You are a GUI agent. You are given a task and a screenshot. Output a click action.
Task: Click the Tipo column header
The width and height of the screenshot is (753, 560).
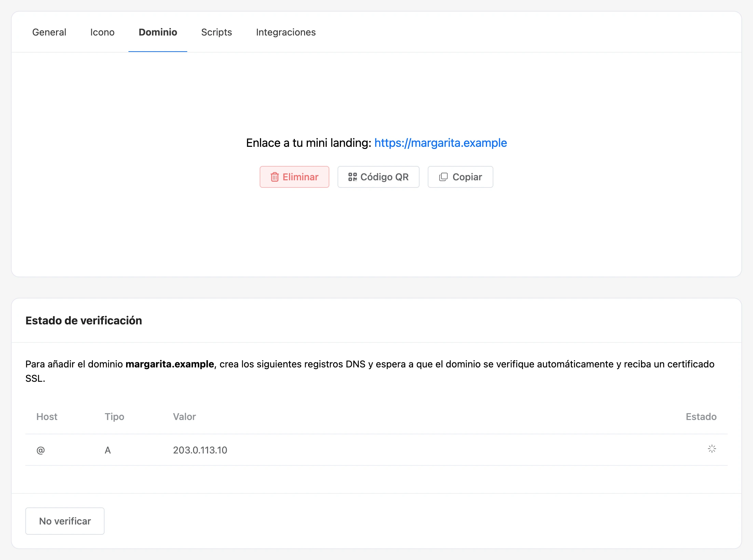pyautogui.click(x=114, y=417)
